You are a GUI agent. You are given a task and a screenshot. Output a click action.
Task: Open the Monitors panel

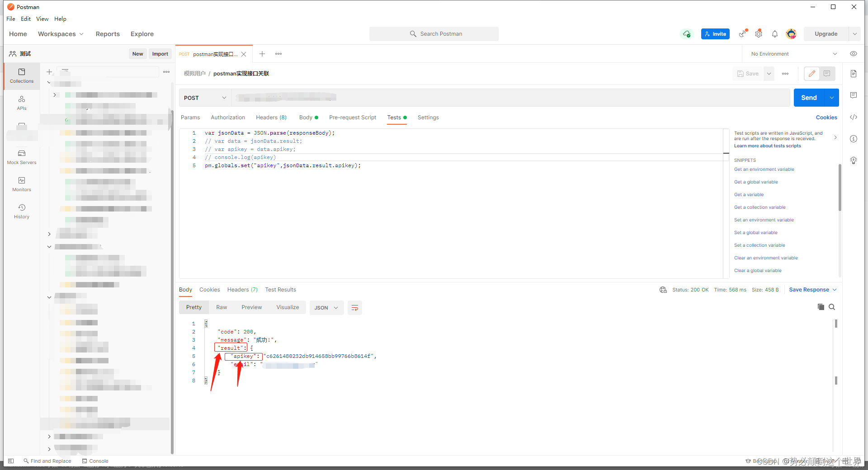(x=22, y=184)
